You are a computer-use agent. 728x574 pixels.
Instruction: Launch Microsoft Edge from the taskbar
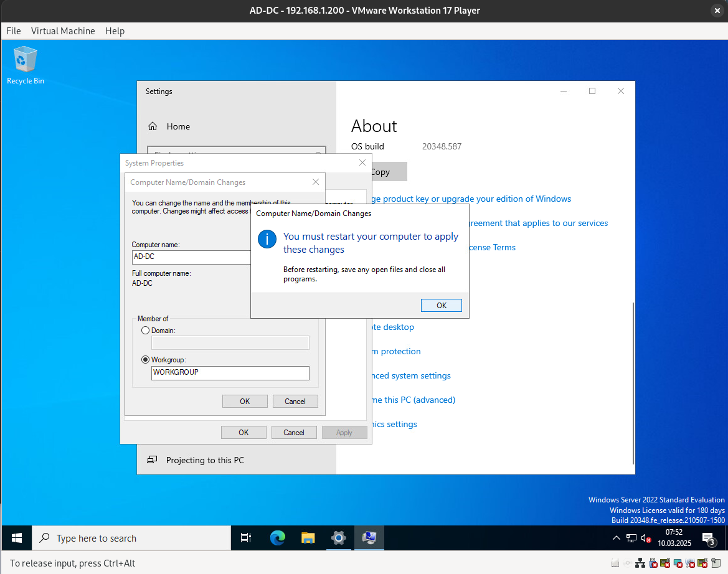277,538
